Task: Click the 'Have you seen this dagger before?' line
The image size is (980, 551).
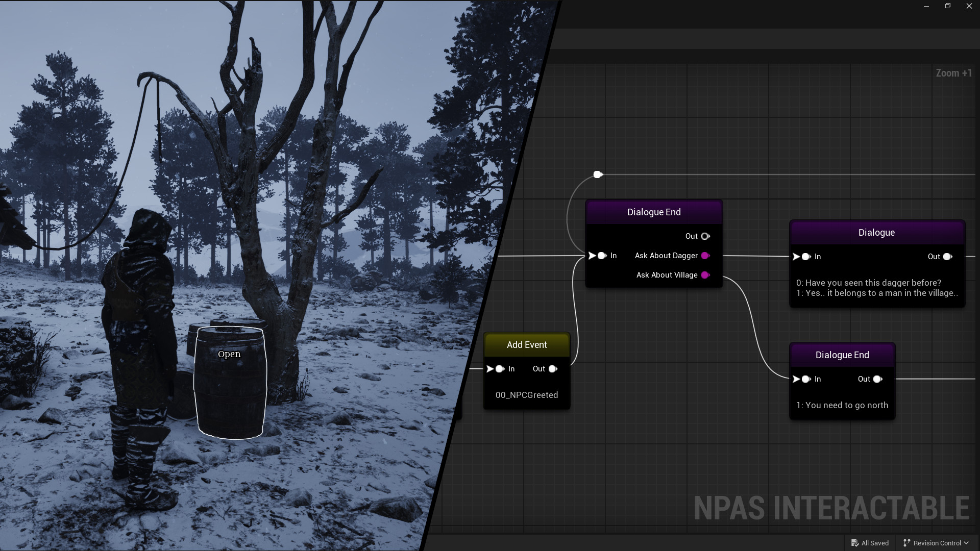Action: [x=869, y=283]
